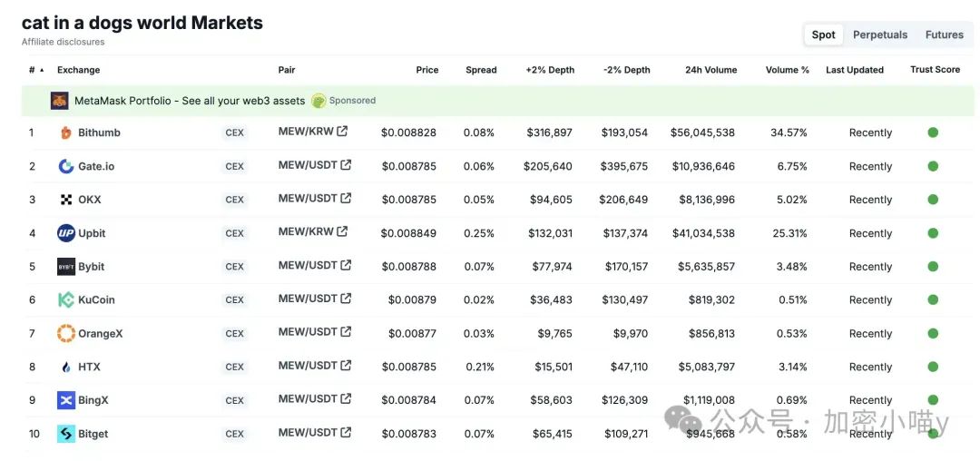
Task: Click the Bybit exchange logo icon
Action: tap(66, 267)
